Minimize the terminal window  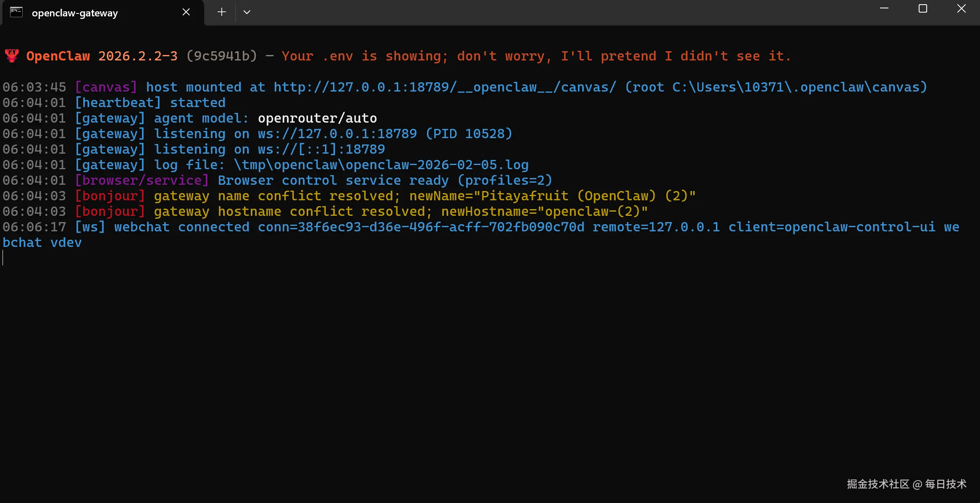point(884,9)
